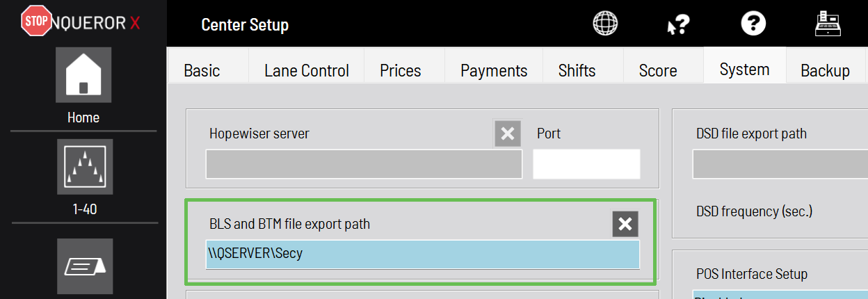This screenshot has width=868, height=299.
Task: Click the sidebar icon below 1-40
Action: 84,266
